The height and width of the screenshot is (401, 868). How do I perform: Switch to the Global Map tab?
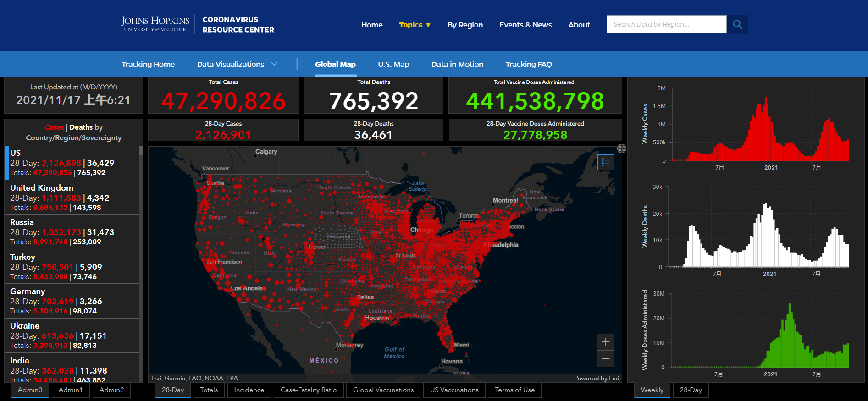(x=335, y=64)
